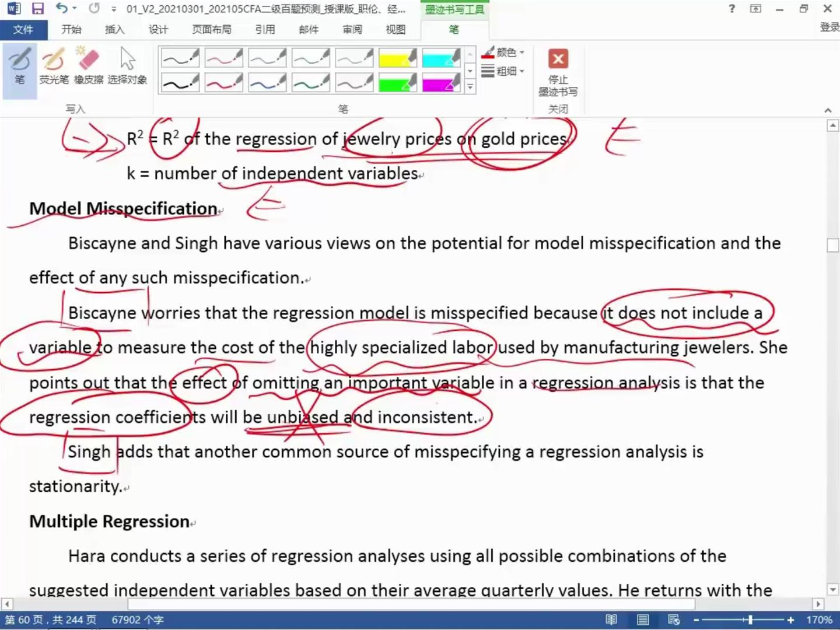Switch to Read Mode view in status bar

point(611,619)
